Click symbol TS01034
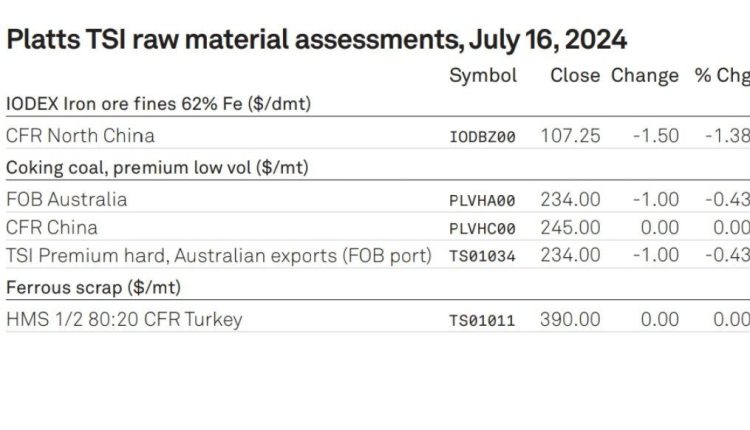 (482, 257)
